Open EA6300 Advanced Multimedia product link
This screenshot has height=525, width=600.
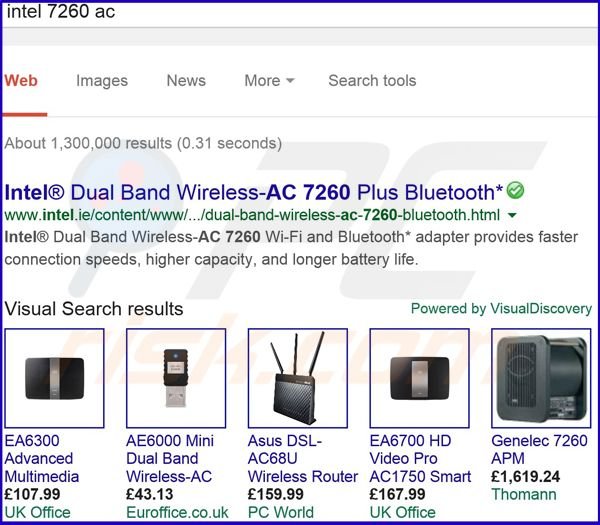point(41,458)
